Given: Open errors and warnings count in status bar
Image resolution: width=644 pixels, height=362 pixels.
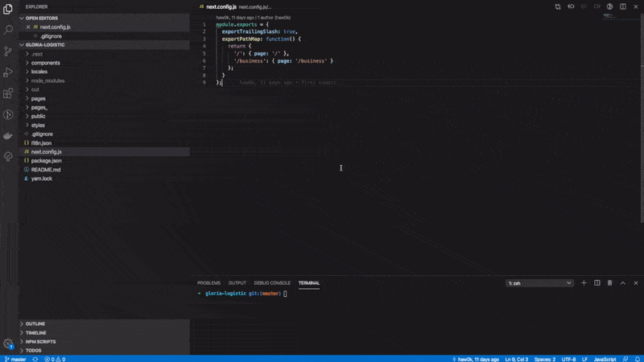Looking at the screenshot, I should [x=55, y=359].
